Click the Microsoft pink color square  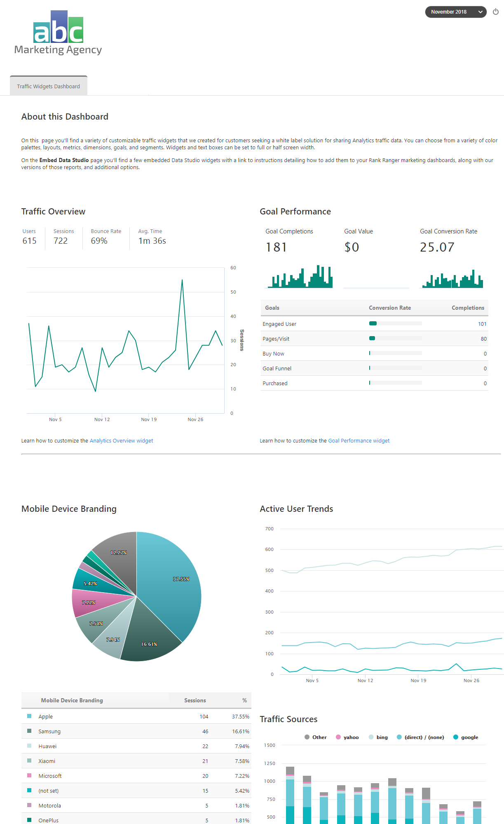tap(29, 775)
